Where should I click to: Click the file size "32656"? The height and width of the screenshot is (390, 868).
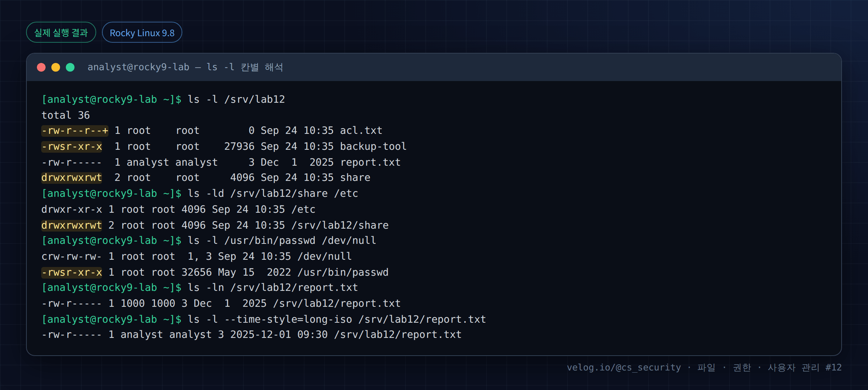click(x=197, y=272)
